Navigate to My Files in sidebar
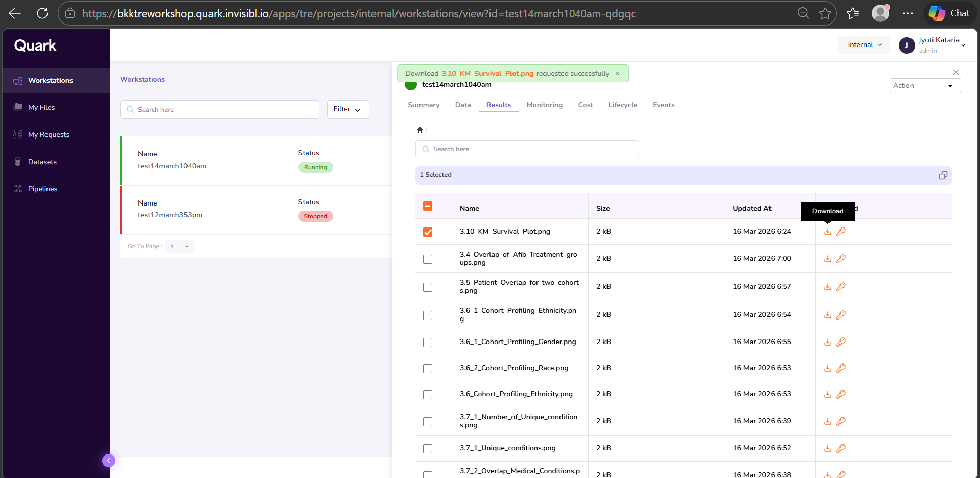Viewport: 980px width, 478px height. [41, 107]
